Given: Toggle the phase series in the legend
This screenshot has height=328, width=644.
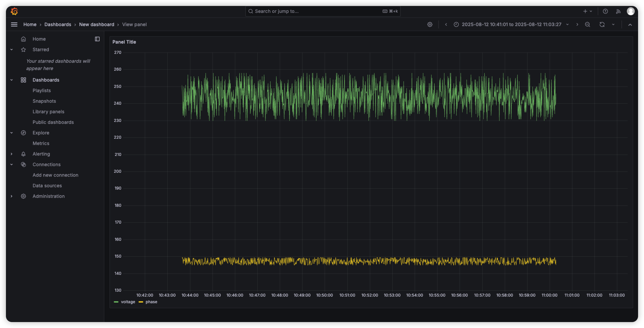Looking at the screenshot, I should point(151,302).
